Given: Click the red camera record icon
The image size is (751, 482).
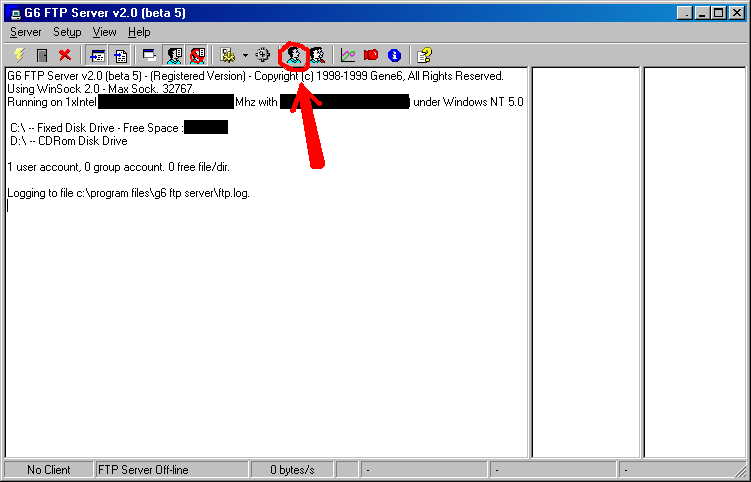Looking at the screenshot, I should pos(371,55).
